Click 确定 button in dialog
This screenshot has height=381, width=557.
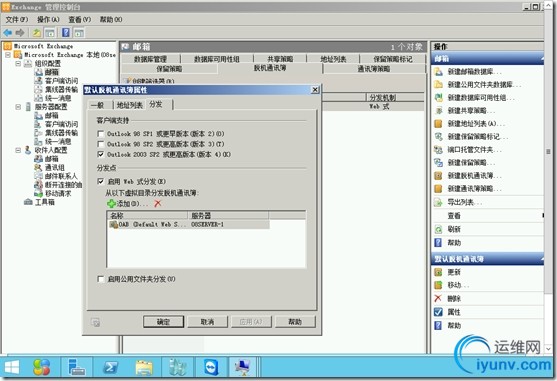[x=163, y=322]
